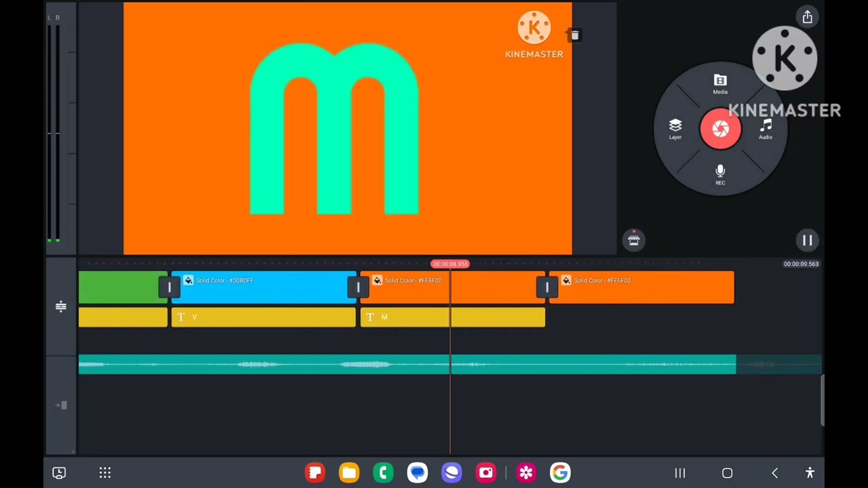The image size is (868, 488).
Task: Tap the timeline vertical scrollbar
Action: (822, 400)
